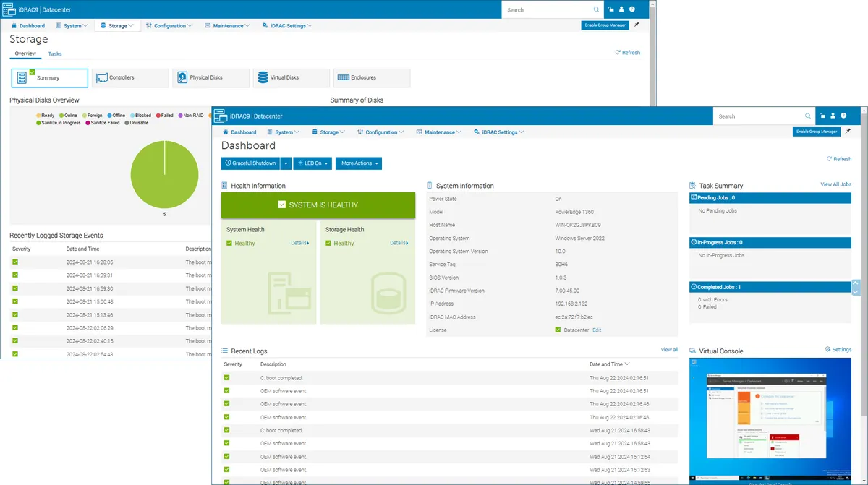Switch to the Tasks tab in Storage

(x=55, y=54)
